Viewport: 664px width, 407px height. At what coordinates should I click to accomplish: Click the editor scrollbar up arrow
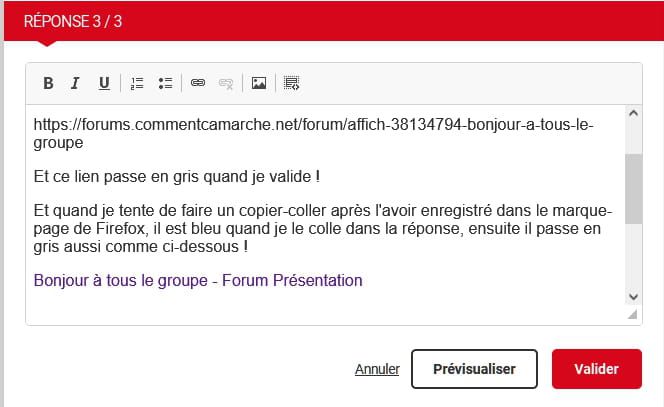click(634, 113)
